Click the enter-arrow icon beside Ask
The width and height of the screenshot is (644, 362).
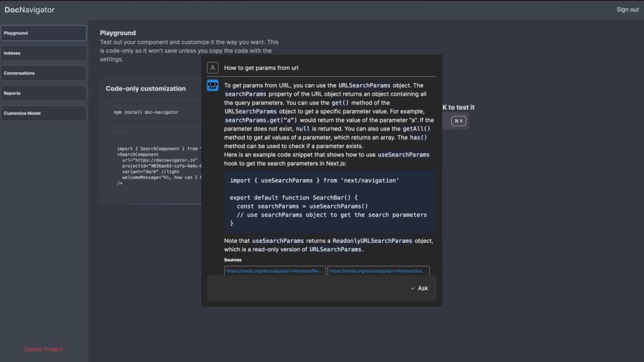pos(413,288)
